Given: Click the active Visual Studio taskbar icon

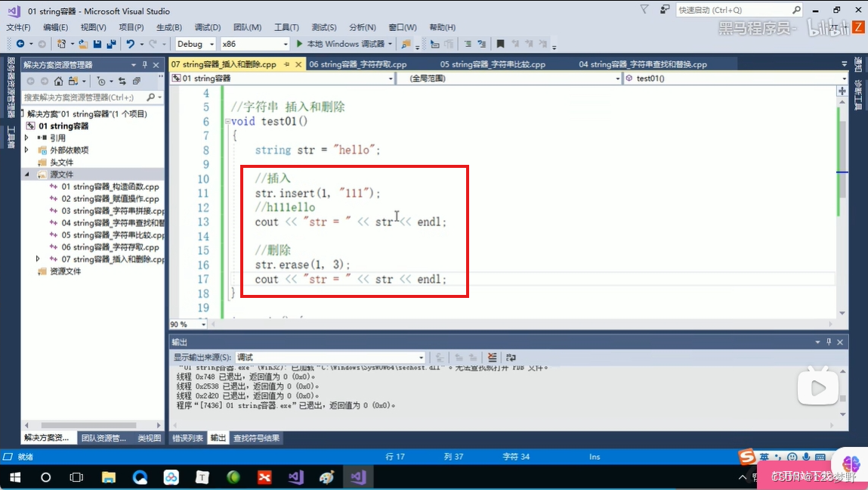Looking at the screenshot, I should [357, 476].
